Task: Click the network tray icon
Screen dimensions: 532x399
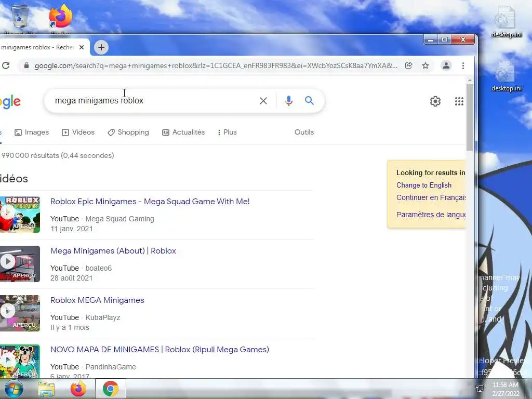Action: 480,389
